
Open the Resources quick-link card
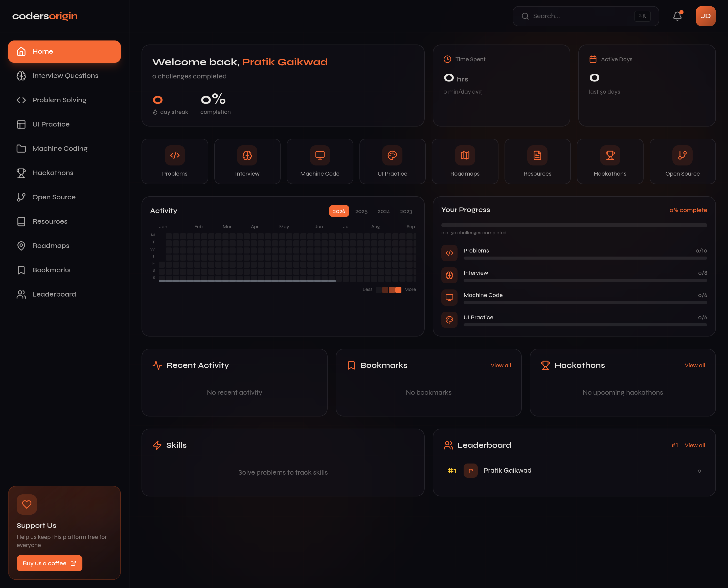[537, 161]
